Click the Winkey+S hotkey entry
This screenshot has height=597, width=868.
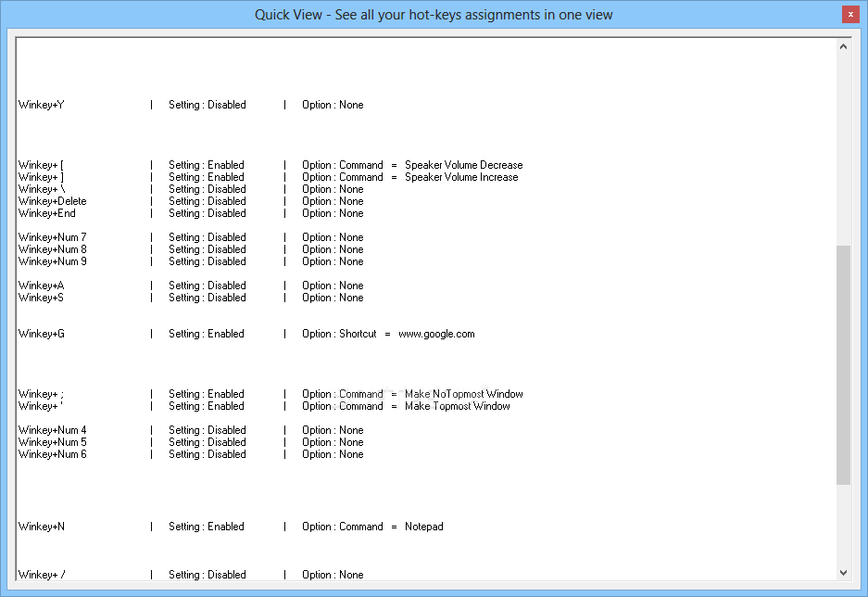tap(41, 298)
